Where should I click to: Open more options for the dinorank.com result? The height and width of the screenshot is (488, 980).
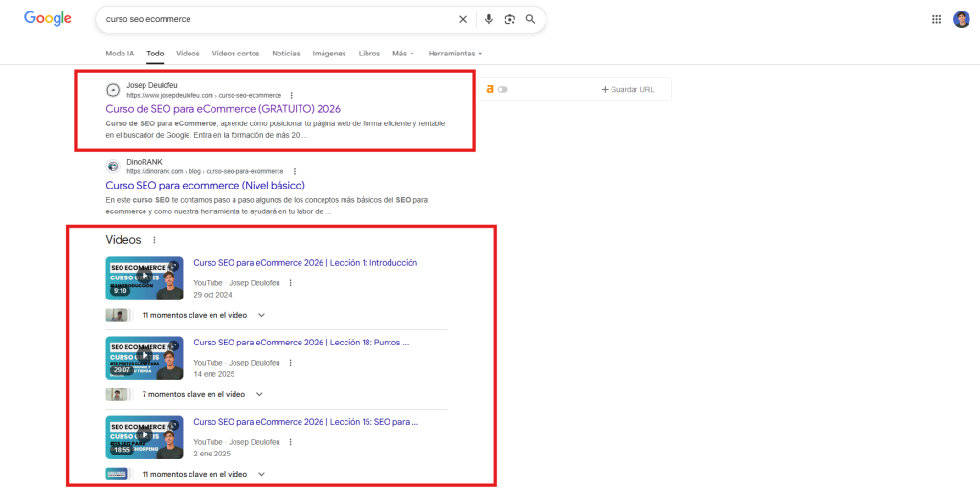295,171
